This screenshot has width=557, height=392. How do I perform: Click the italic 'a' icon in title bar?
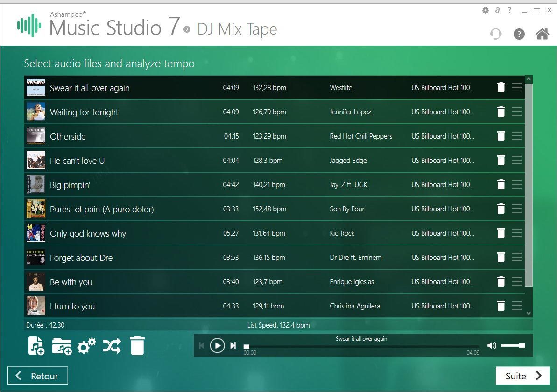(498, 10)
